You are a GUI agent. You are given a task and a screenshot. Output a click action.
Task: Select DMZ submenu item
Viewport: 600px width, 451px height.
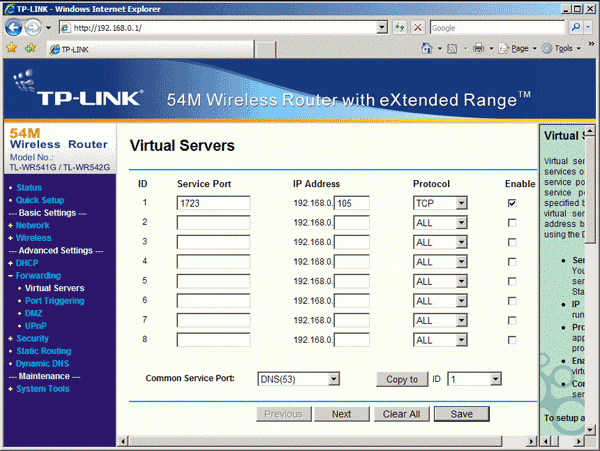click(33, 313)
